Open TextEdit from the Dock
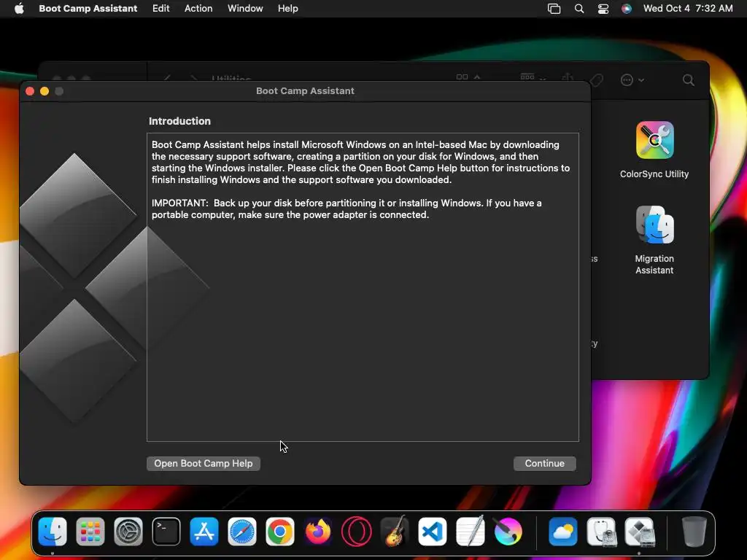The height and width of the screenshot is (560, 747). (x=471, y=532)
